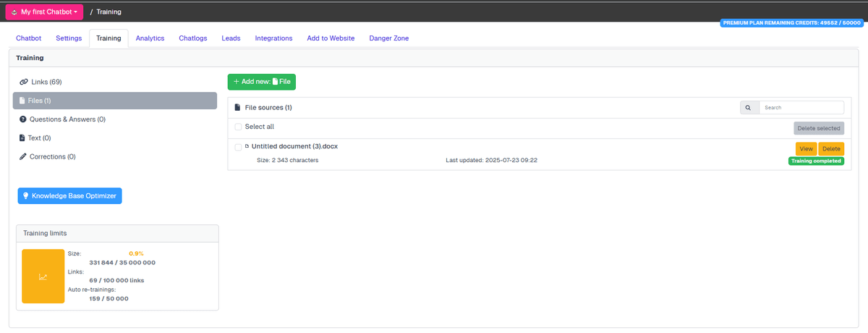Click the Delete button for the document
The width and height of the screenshot is (868, 333).
click(x=831, y=148)
